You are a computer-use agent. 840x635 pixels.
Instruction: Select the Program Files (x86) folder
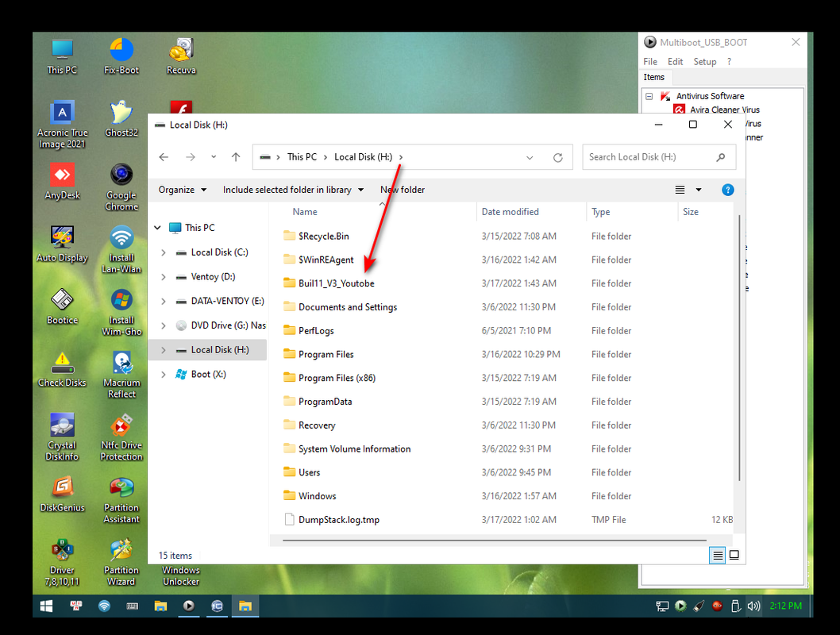[x=337, y=378]
